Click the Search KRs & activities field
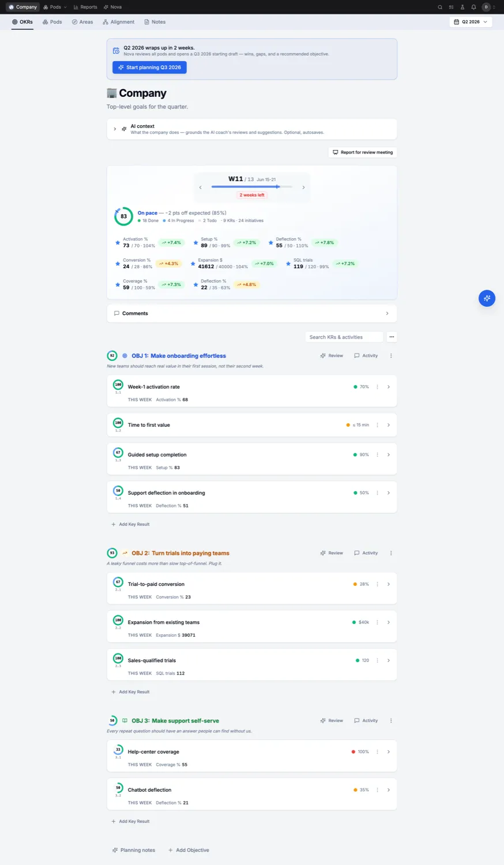 tap(344, 337)
